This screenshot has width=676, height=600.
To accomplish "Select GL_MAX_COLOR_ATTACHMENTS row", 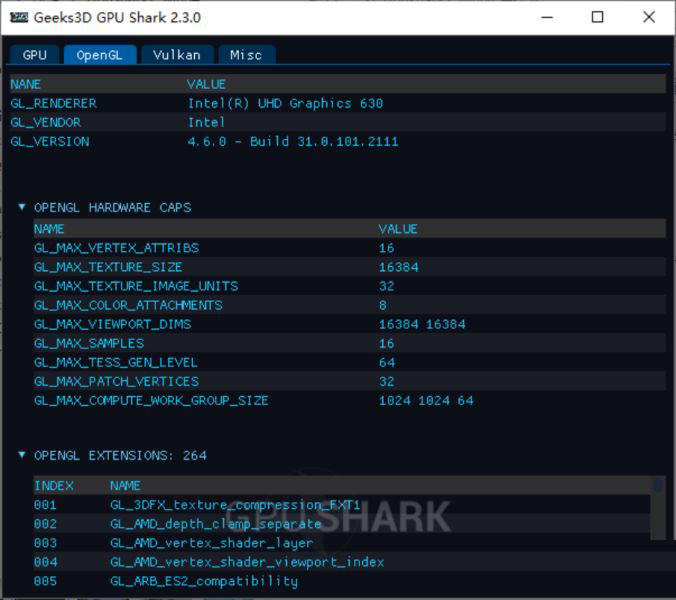I will coord(350,305).
